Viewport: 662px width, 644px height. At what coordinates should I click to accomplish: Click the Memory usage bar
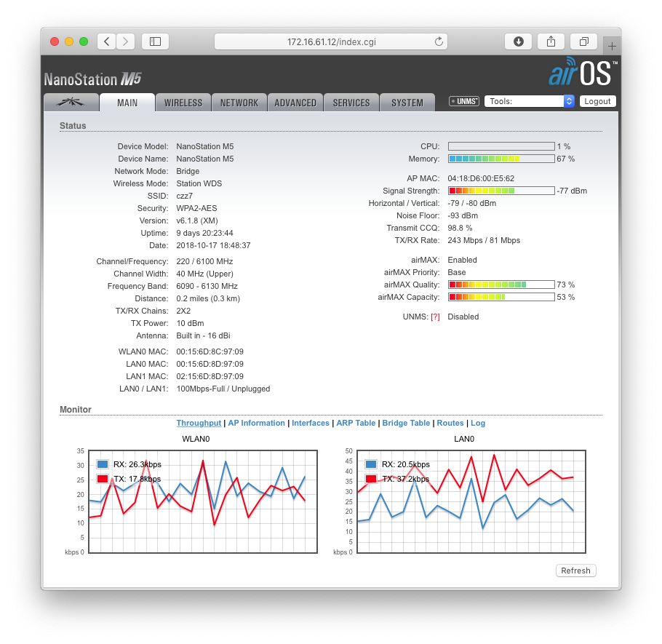tap(501, 159)
